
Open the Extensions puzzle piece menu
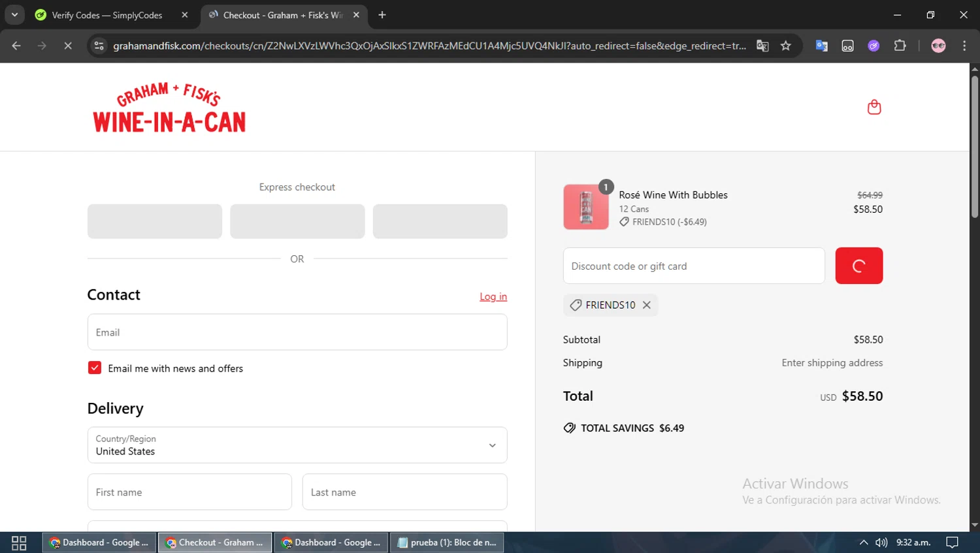[x=900, y=46]
